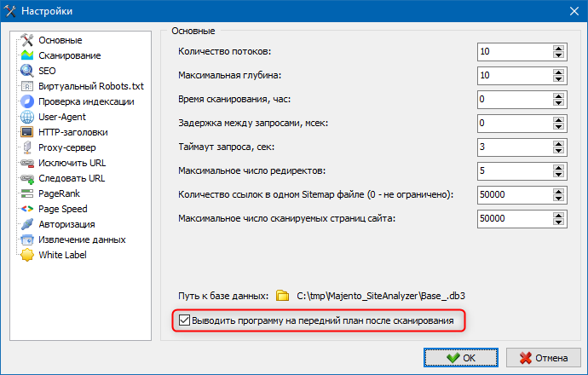Go to Авторизация section
588x375 pixels.
click(x=66, y=224)
